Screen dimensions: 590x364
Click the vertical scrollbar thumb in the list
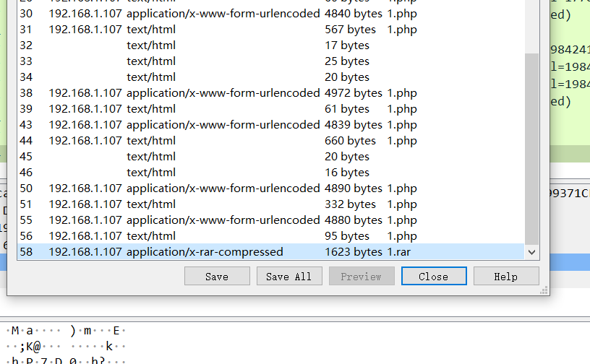click(531, 149)
